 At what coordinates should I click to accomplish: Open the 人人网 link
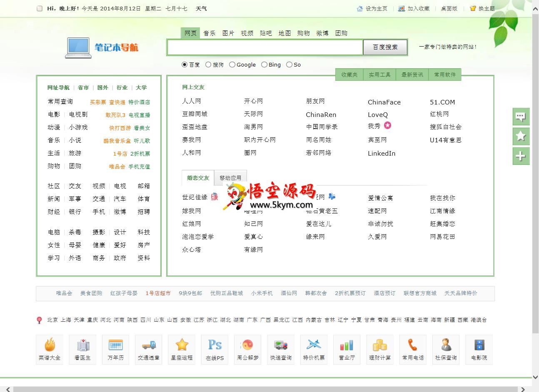(192, 101)
